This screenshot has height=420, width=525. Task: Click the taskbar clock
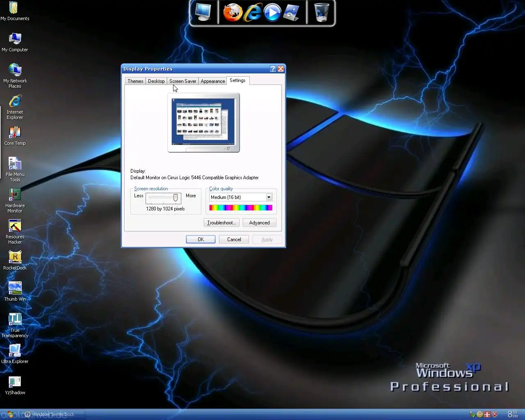coord(513,414)
